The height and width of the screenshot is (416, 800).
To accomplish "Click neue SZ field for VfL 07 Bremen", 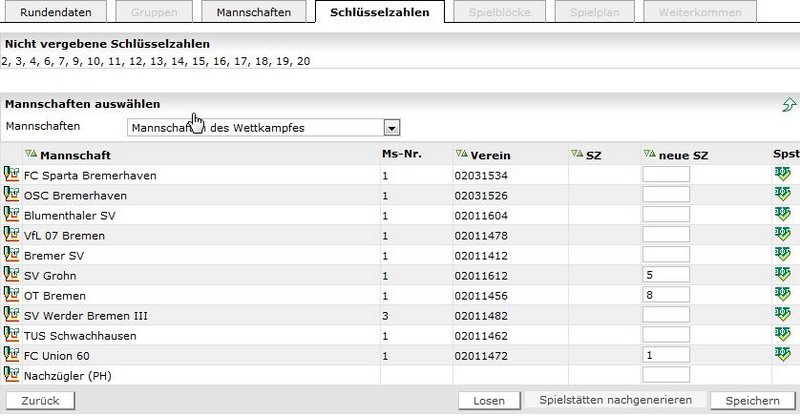I will click(x=666, y=235).
